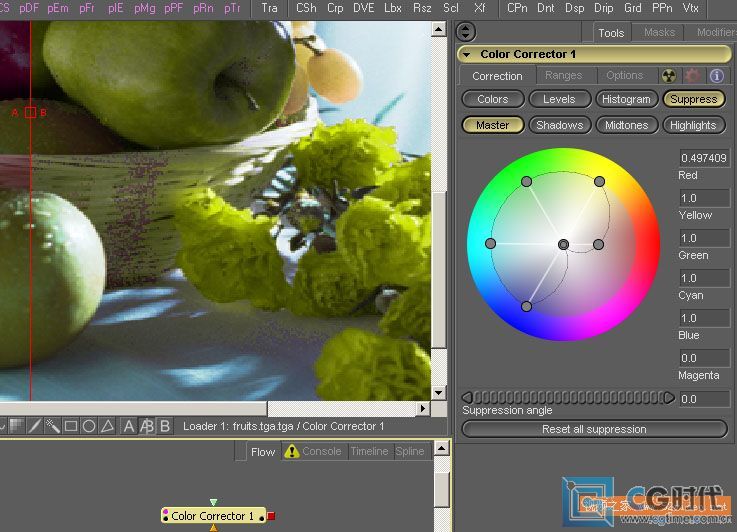Choose the magic wand tool icon
This screenshot has height=532, width=737.
pyautogui.click(x=52, y=426)
